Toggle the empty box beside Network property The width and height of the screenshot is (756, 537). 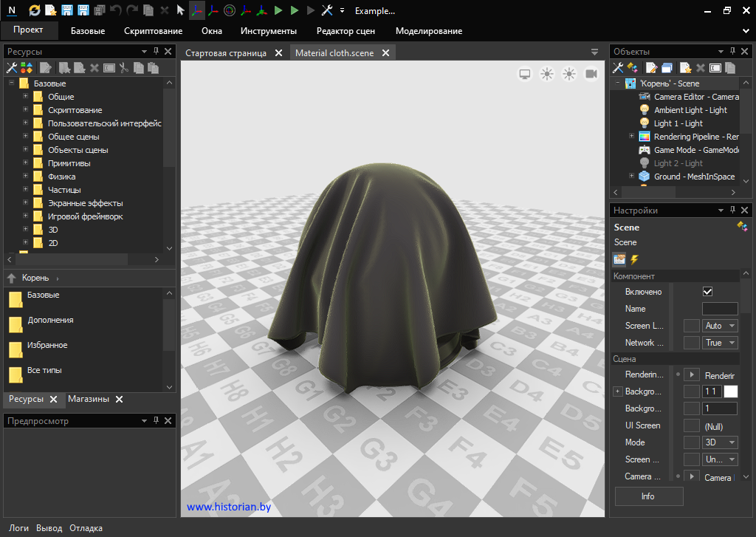point(691,343)
